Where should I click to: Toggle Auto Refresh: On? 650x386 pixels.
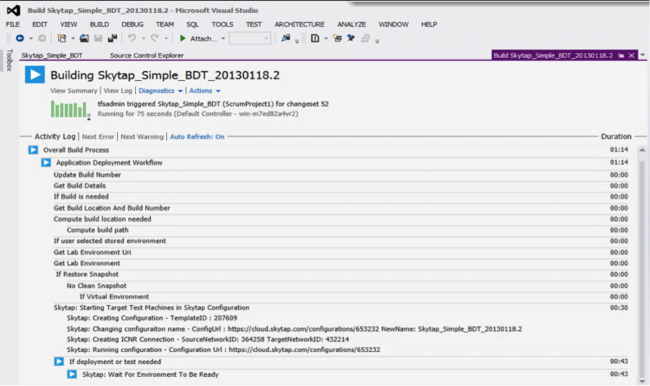tap(197, 136)
